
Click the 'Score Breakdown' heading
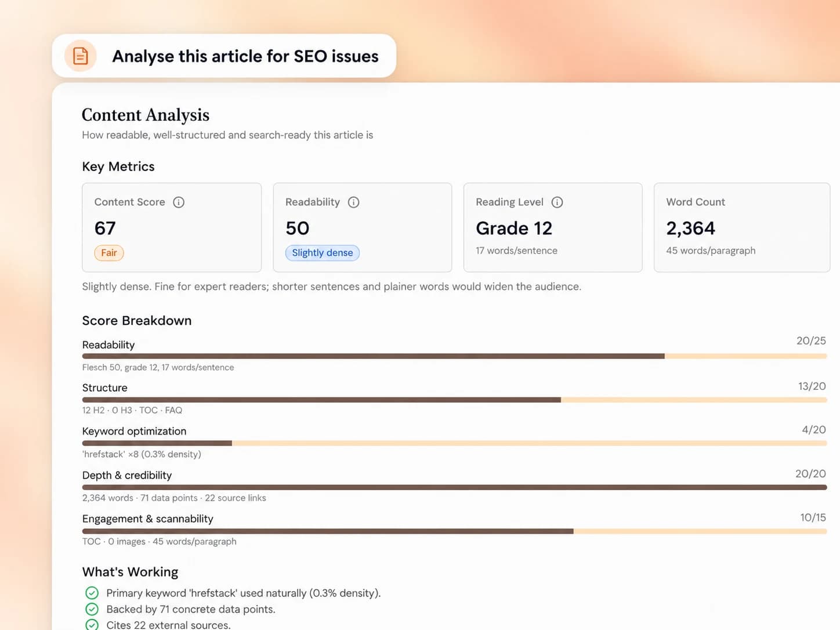137,321
